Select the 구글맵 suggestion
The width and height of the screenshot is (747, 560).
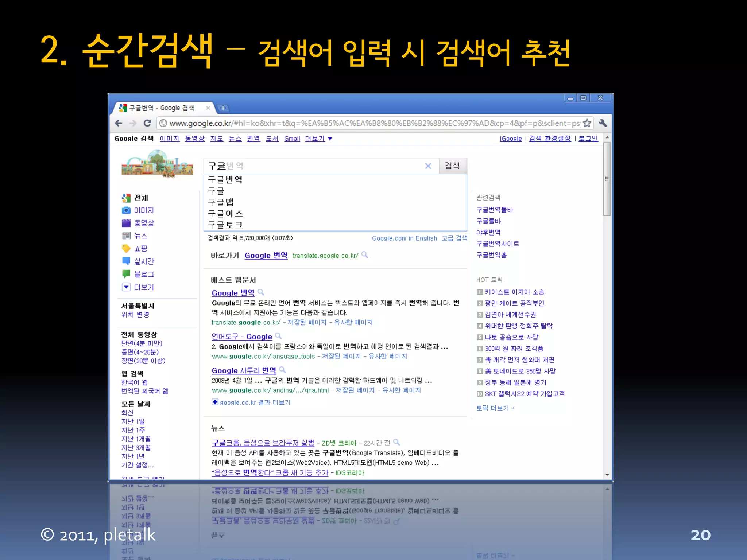335,202
